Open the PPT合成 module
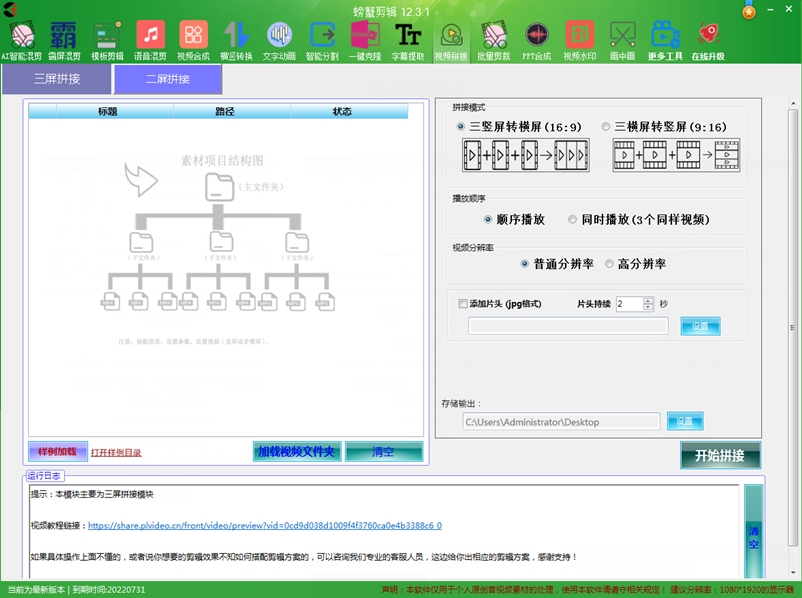Viewport: 802px width, 598px height. coord(537,38)
